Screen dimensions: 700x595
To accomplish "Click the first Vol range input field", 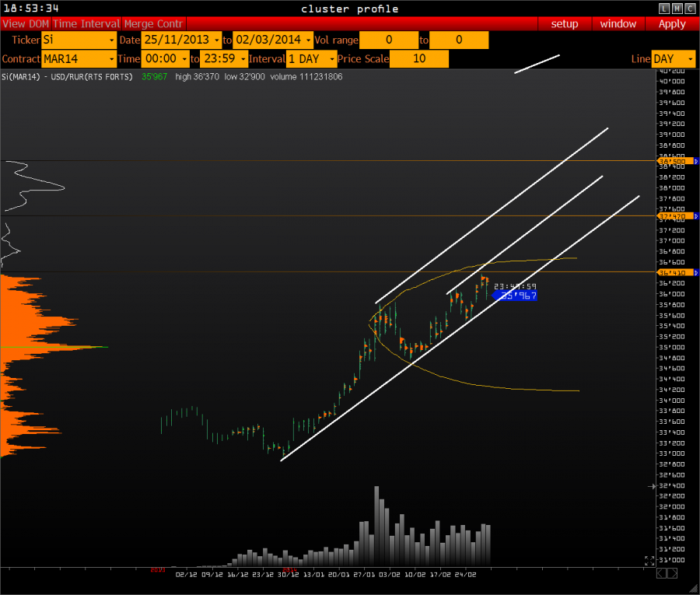I will pyautogui.click(x=389, y=40).
